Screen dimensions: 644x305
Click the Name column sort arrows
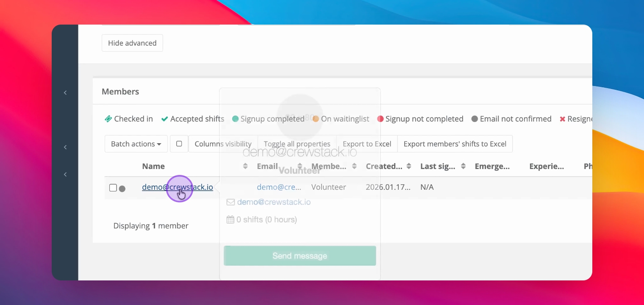coord(245,166)
